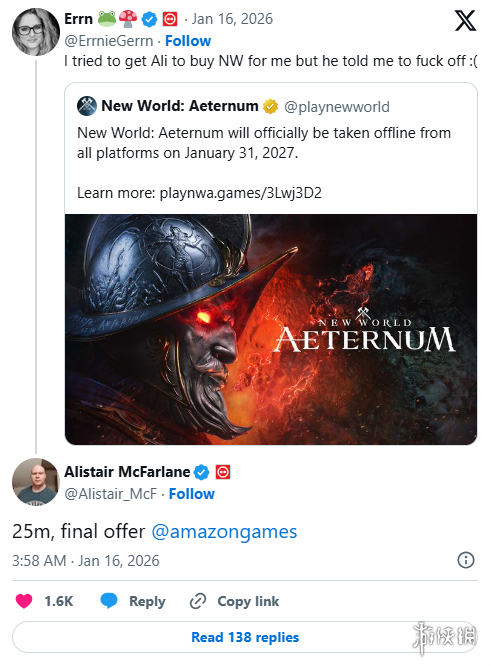Click Read 138 replies button
This screenshot has height=666, width=491.
click(x=245, y=637)
